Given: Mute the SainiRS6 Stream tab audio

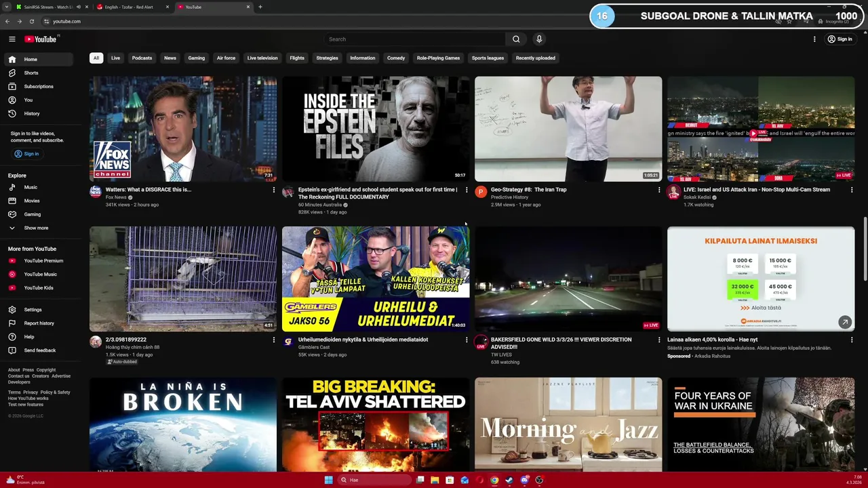Looking at the screenshot, I should click(x=78, y=7).
